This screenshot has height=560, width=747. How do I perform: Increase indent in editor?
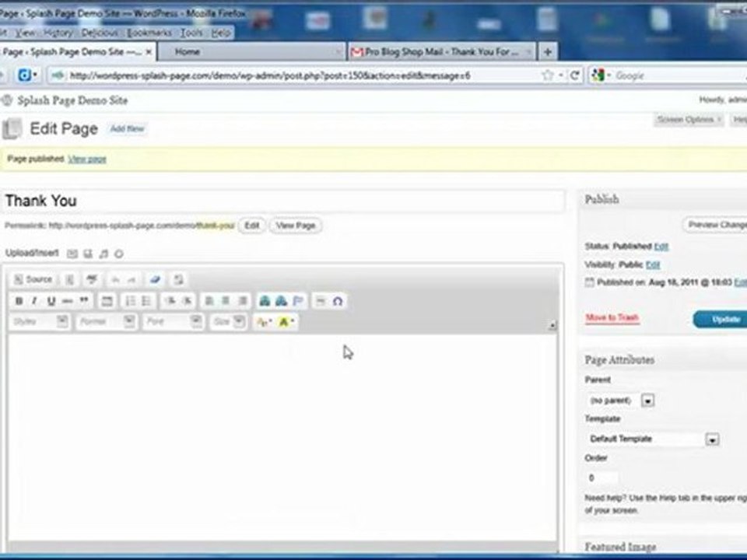coord(188,301)
